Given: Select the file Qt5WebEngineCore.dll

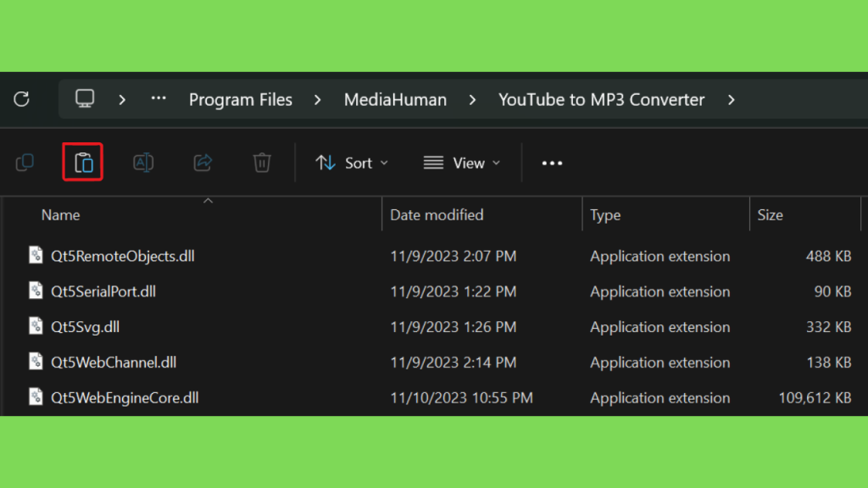Looking at the screenshot, I should (125, 398).
